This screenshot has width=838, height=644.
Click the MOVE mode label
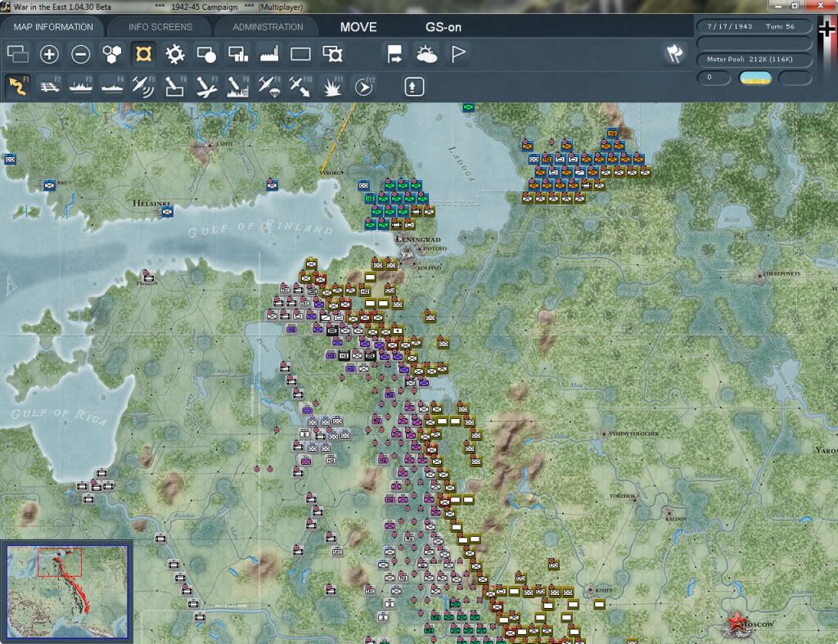[358, 27]
